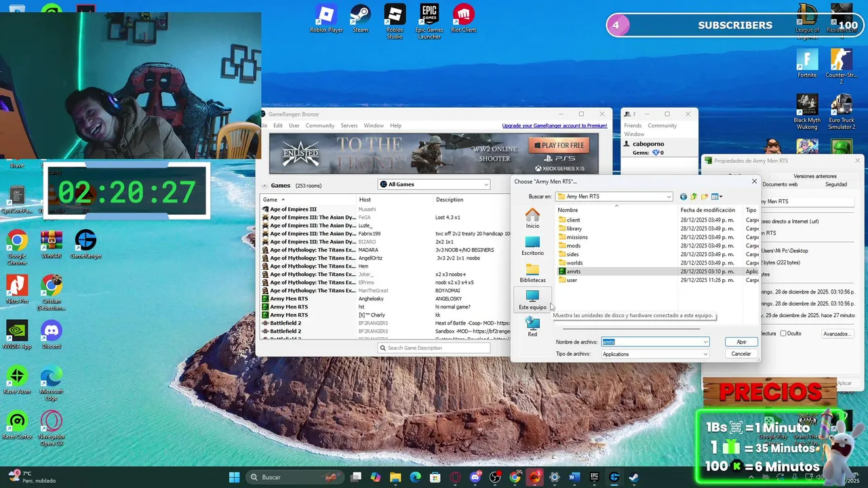Select Inicio in the file dialog sidebar

coord(532,218)
